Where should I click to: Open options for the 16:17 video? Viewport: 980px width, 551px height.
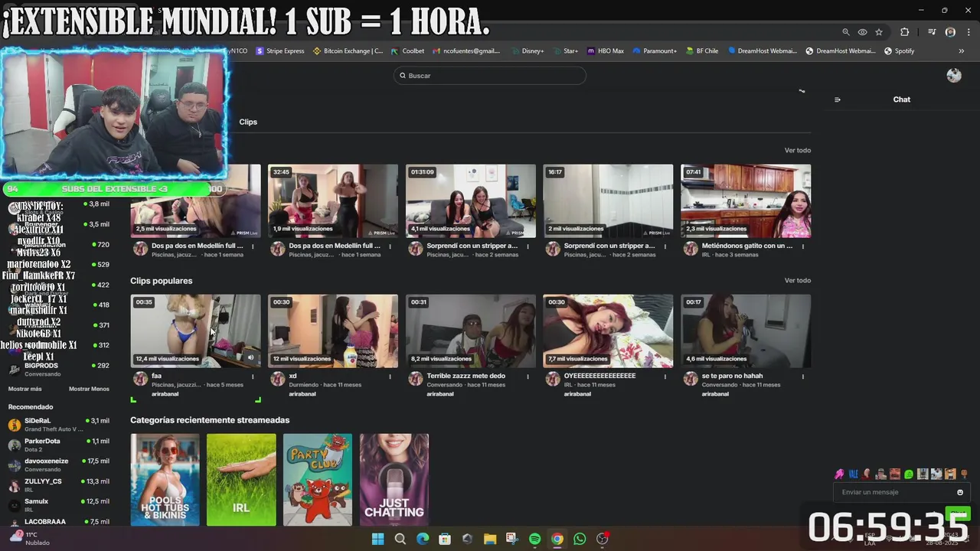pyautogui.click(x=665, y=246)
